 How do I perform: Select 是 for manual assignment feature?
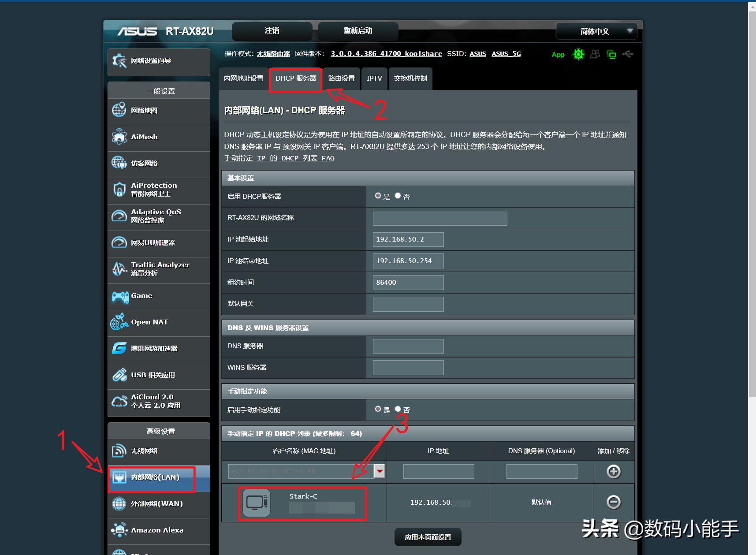[x=378, y=409]
